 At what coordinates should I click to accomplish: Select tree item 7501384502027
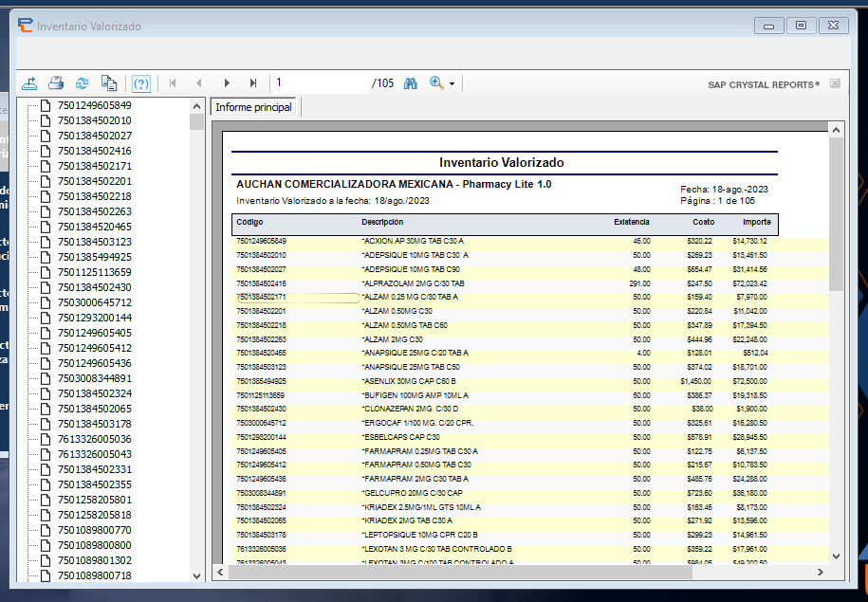(x=95, y=137)
